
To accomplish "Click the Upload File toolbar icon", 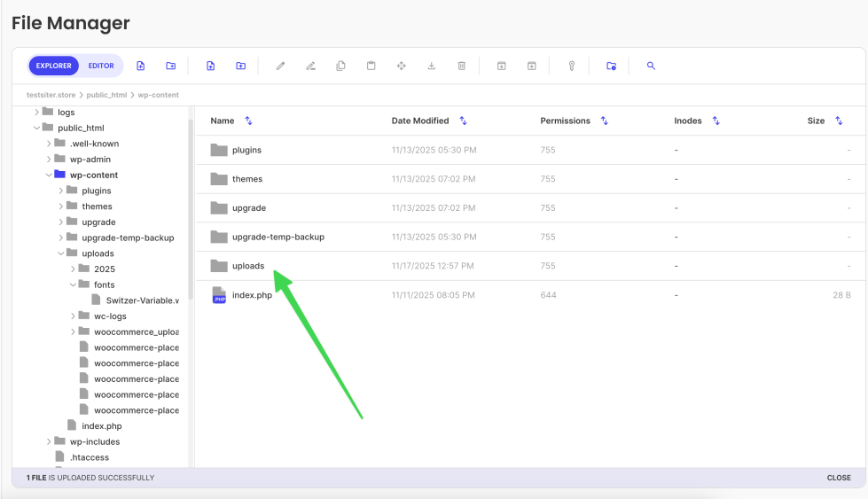I will coord(210,66).
